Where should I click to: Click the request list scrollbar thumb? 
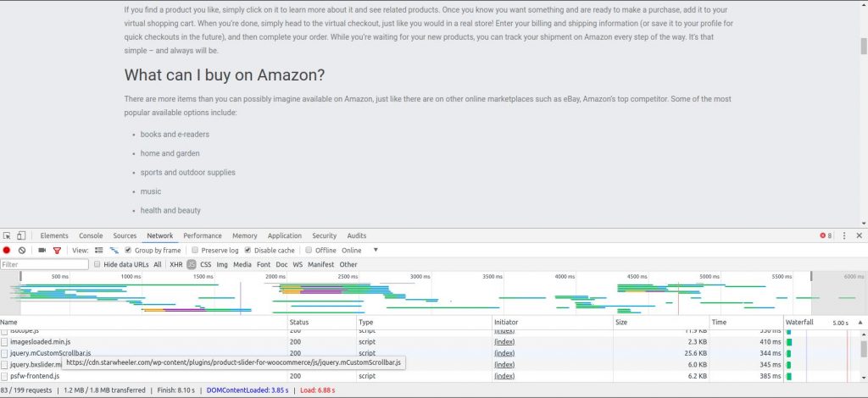click(863, 349)
